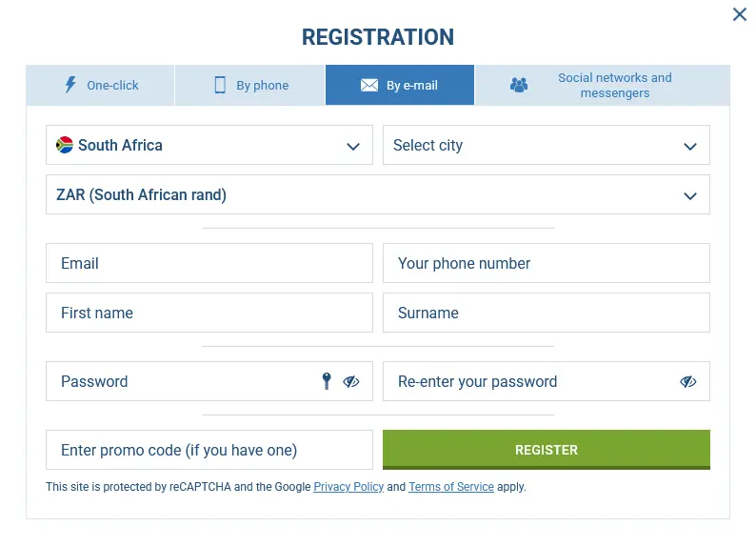Click the lightning bolt One-click icon
This screenshot has width=756, height=547.
point(70,85)
